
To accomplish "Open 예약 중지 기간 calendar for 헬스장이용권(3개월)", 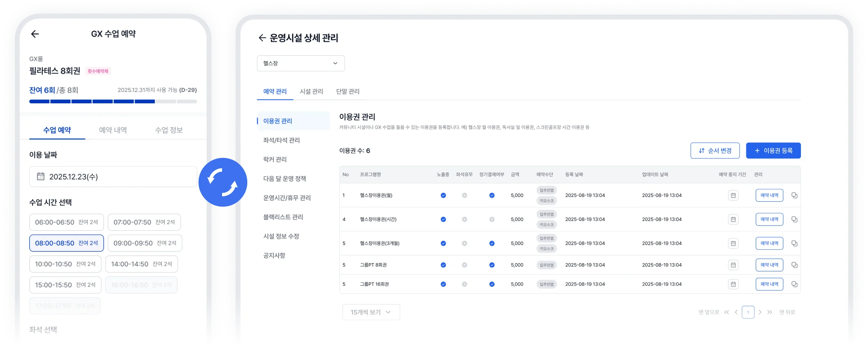I will pyautogui.click(x=733, y=243).
